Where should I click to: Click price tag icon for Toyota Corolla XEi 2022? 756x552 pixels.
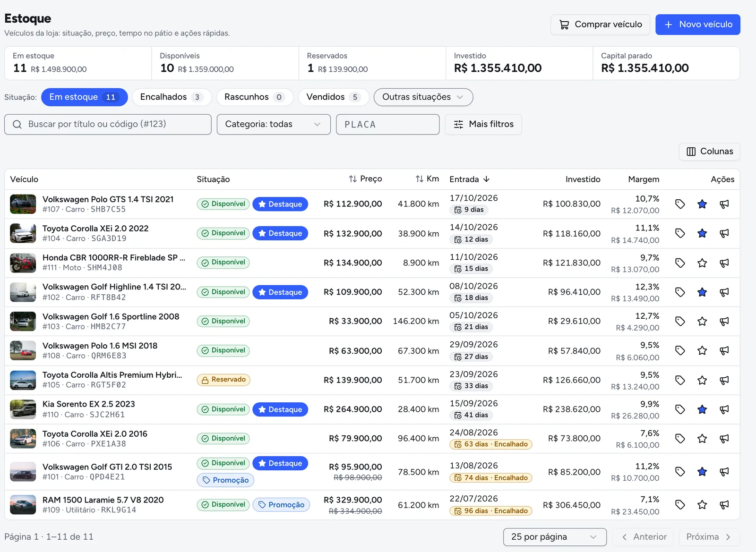(x=680, y=233)
